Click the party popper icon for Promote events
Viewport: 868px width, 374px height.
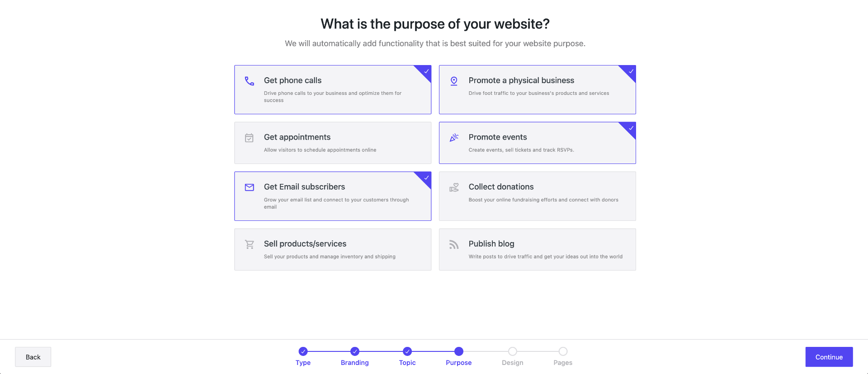pos(454,138)
